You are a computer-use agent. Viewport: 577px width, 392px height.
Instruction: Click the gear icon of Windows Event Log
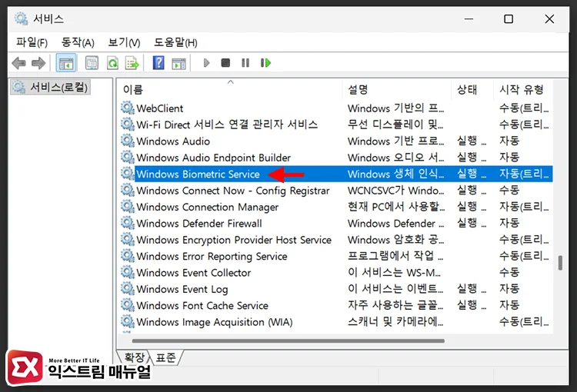tap(127, 289)
